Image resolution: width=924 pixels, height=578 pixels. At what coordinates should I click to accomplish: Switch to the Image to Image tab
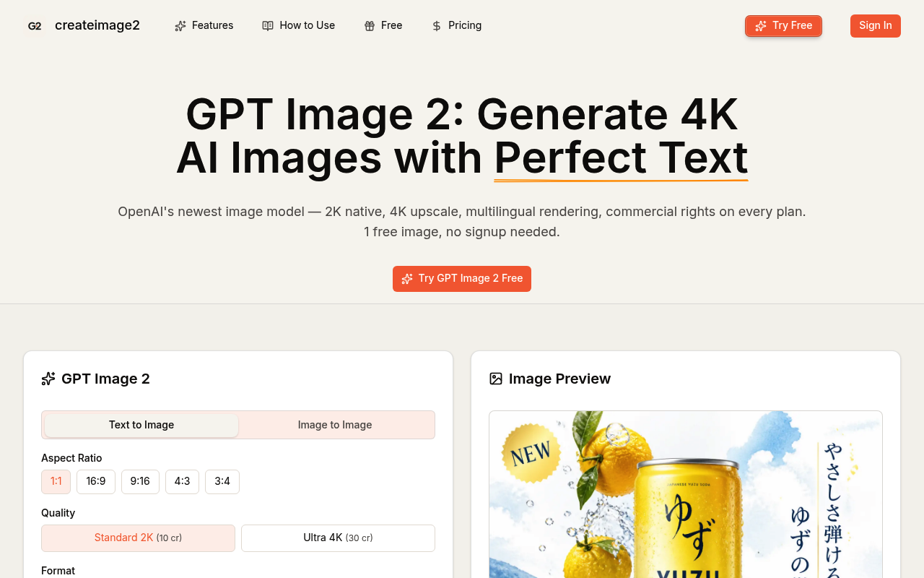pos(335,425)
